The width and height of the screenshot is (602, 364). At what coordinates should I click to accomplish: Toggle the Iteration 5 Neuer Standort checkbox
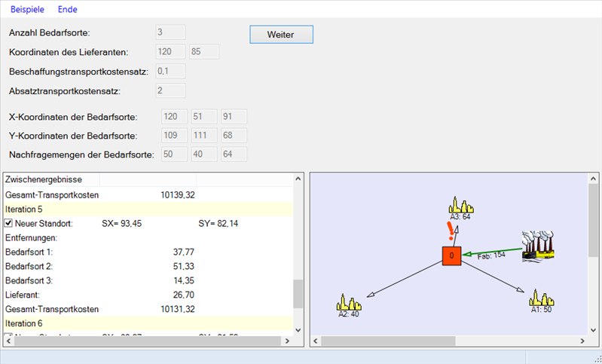9,224
